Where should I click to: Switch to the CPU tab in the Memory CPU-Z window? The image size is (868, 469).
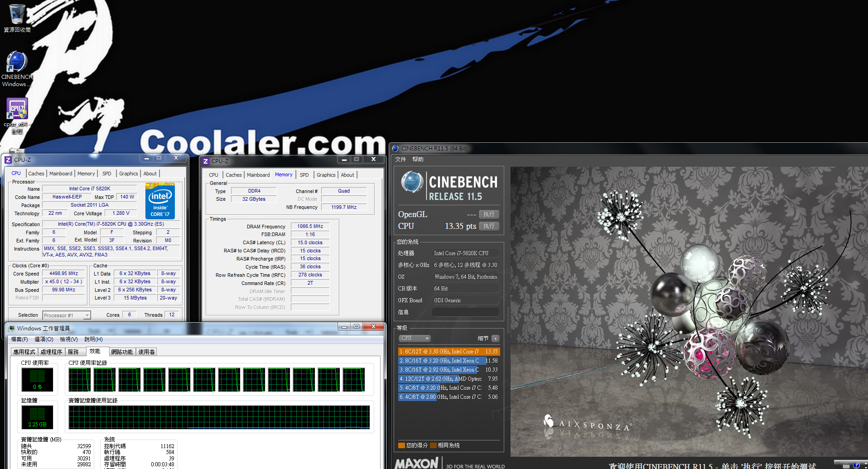(214, 175)
